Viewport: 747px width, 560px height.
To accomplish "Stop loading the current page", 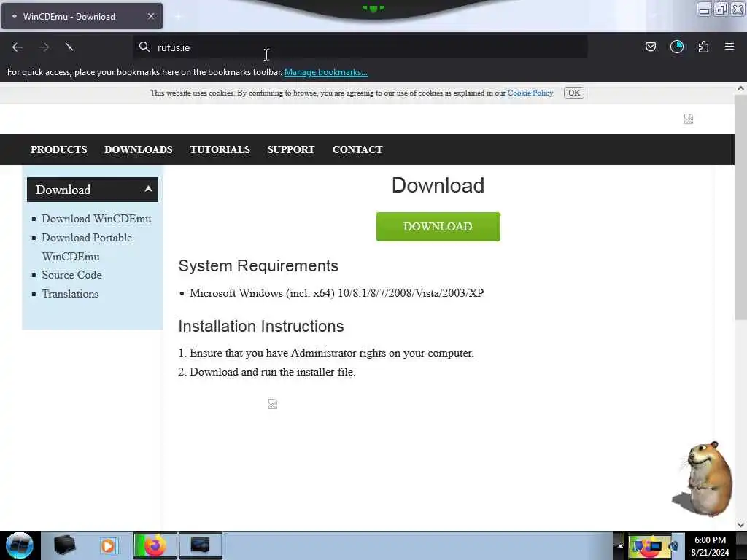I will 69,47.
